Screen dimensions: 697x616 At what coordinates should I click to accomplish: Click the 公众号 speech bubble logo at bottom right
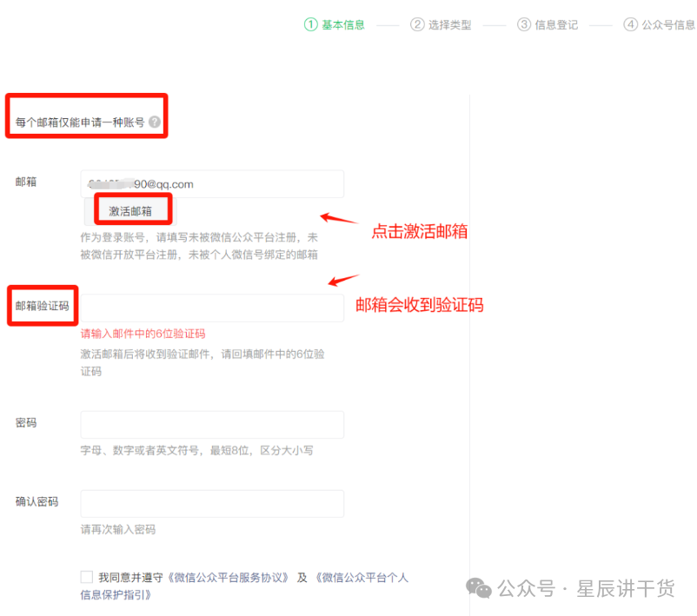click(x=477, y=588)
